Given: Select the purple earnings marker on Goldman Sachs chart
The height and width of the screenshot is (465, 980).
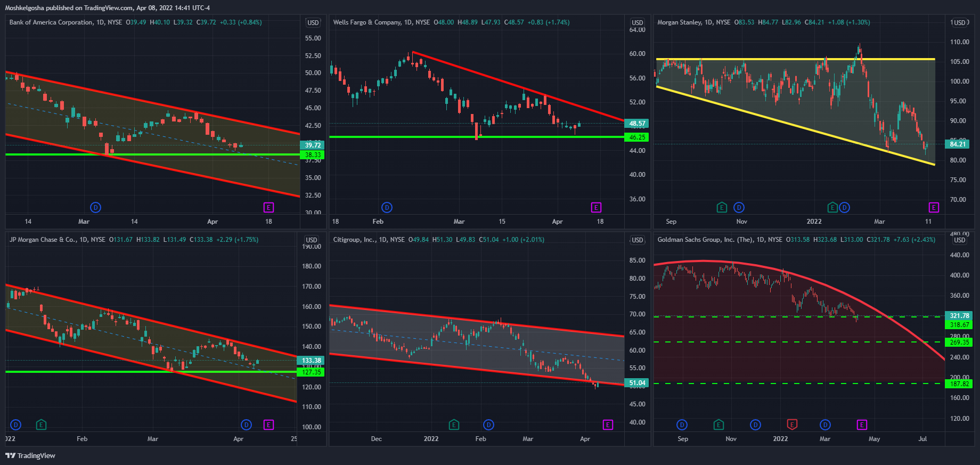Looking at the screenshot, I should tap(862, 425).
